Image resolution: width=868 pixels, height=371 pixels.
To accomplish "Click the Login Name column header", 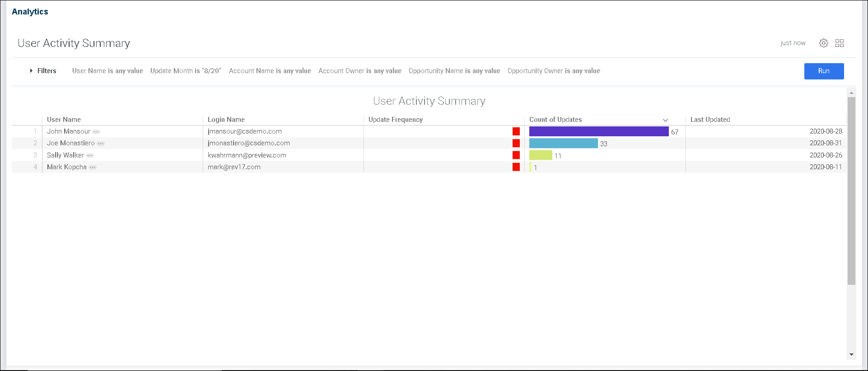I will click(226, 120).
